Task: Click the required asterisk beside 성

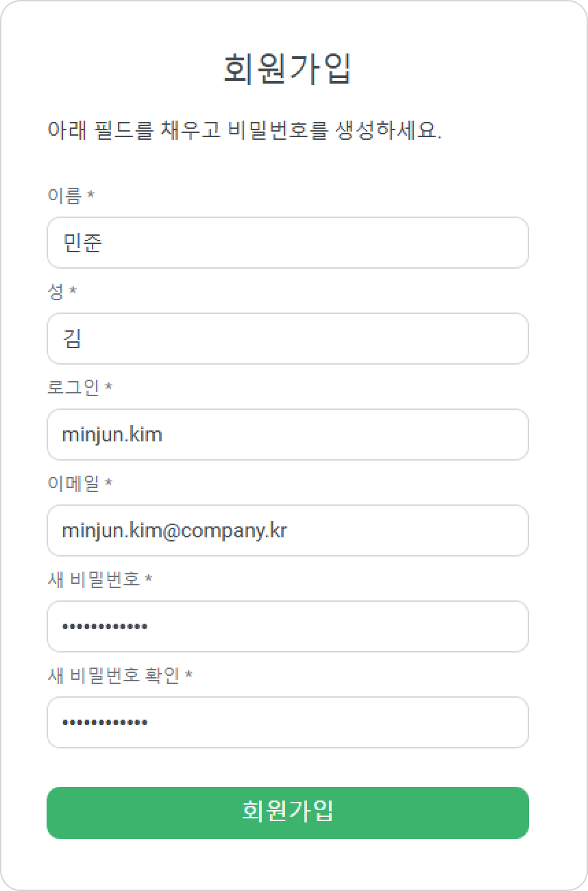Action: pos(73,291)
